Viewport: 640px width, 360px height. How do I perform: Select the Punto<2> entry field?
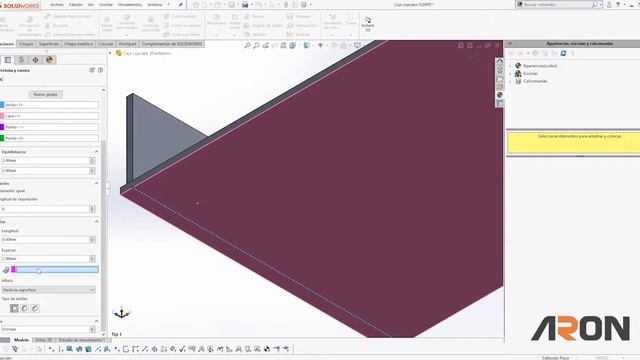coord(51,138)
